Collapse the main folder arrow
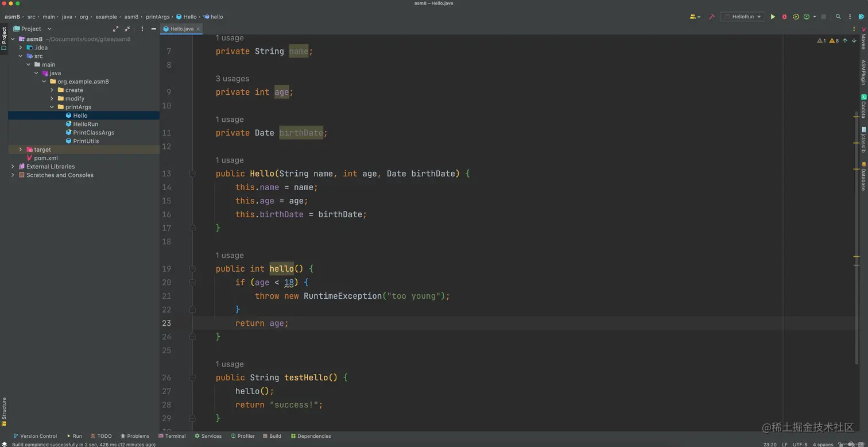The image size is (868, 447). click(x=28, y=64)
